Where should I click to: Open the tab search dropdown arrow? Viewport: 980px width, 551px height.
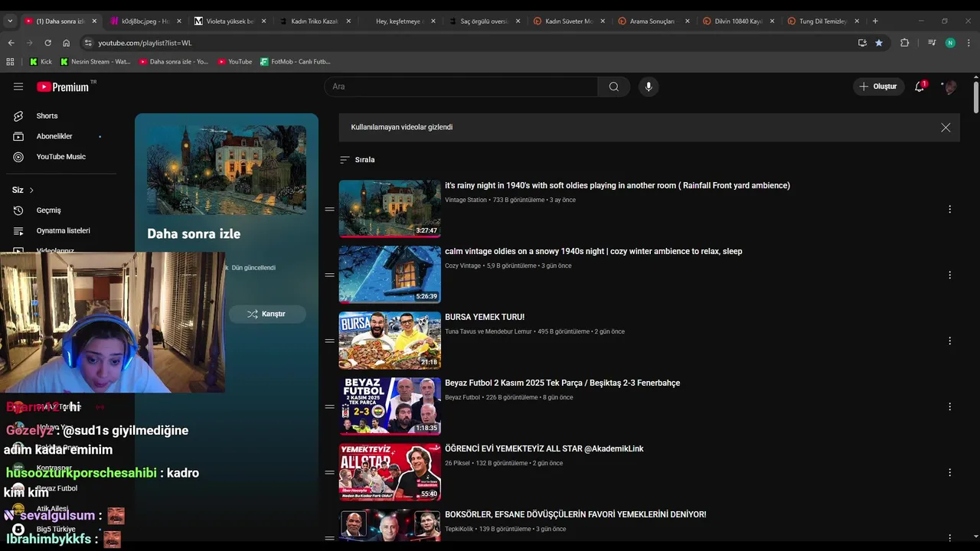10,21
